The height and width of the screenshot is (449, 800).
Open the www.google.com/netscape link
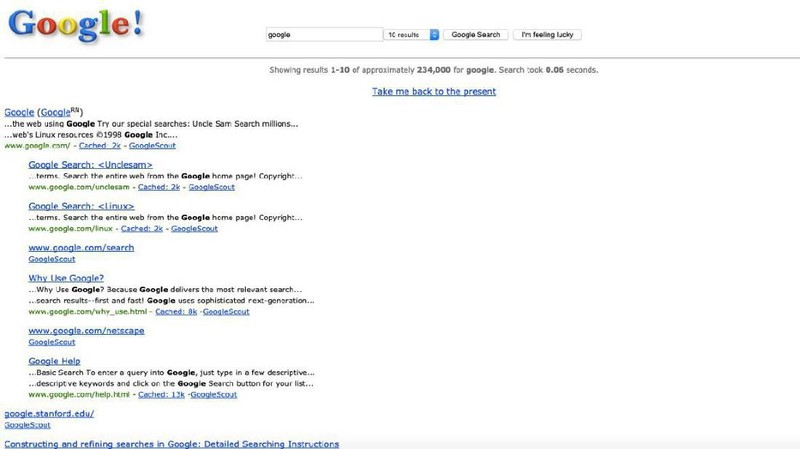tap(86, 330)
